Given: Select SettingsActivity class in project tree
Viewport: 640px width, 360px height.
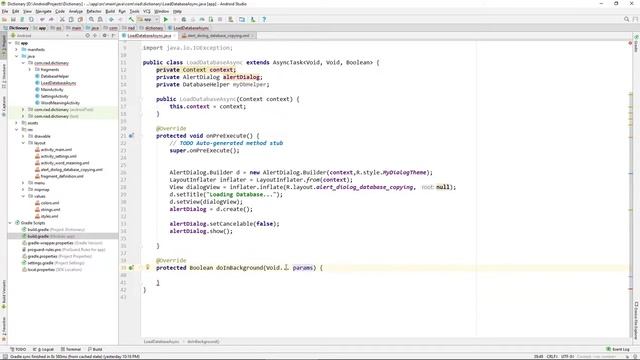Looking at the screenshot, I should click(54, 96).
